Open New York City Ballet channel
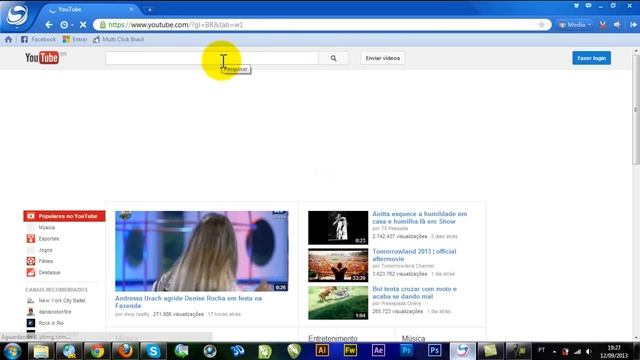Screen dimensions: 640x360 [x=62, y=300]
